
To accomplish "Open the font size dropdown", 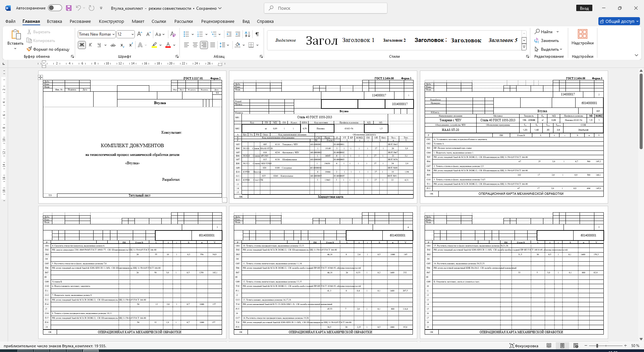I will click(132, 34).
